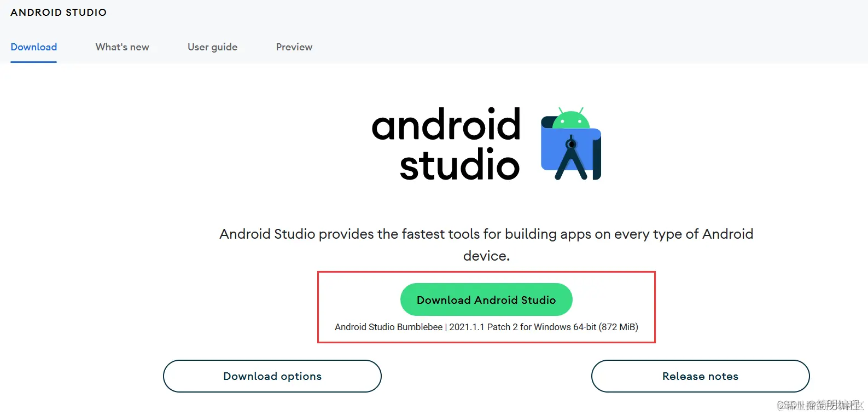Click the 'Android Studio provides the fastest tools' description
868x415 pixels.
[x=486, y=245]
